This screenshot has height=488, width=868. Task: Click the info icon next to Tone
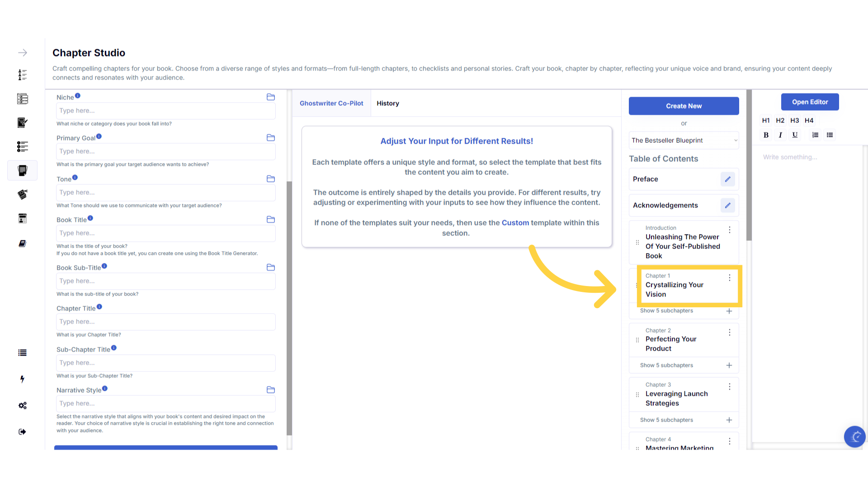pyautogui.click(x=75, y=178)
